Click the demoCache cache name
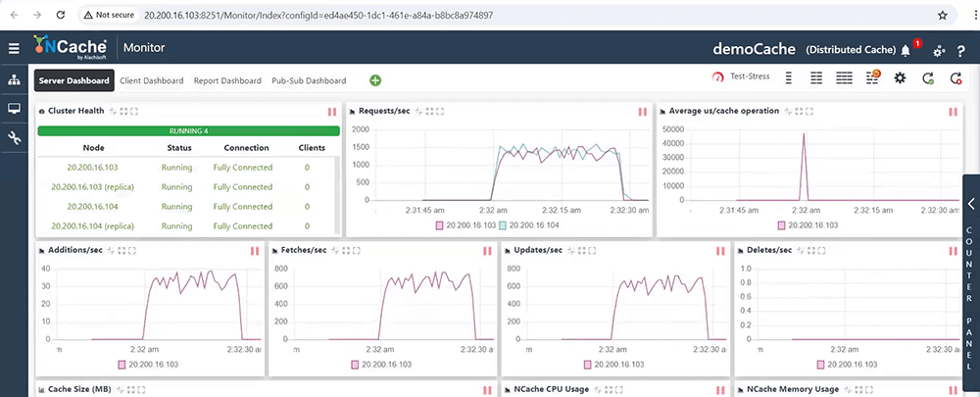This screenshot has height=397, width=980. 755,49
